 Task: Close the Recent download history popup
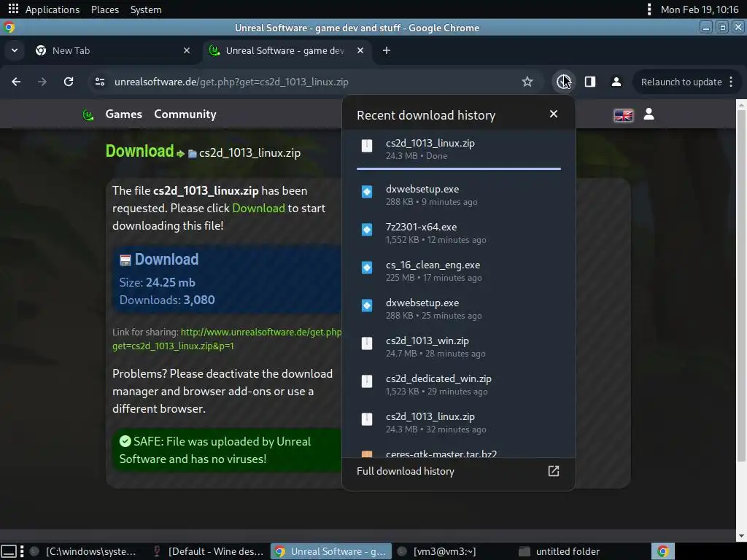point(553,114)
